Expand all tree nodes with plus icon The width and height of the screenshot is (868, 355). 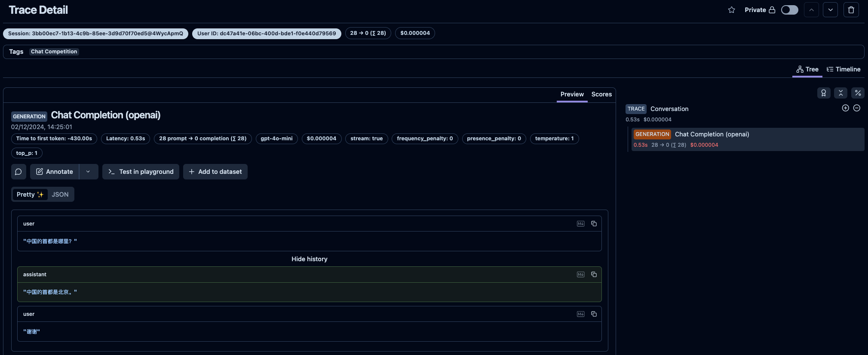pos(845,108)
